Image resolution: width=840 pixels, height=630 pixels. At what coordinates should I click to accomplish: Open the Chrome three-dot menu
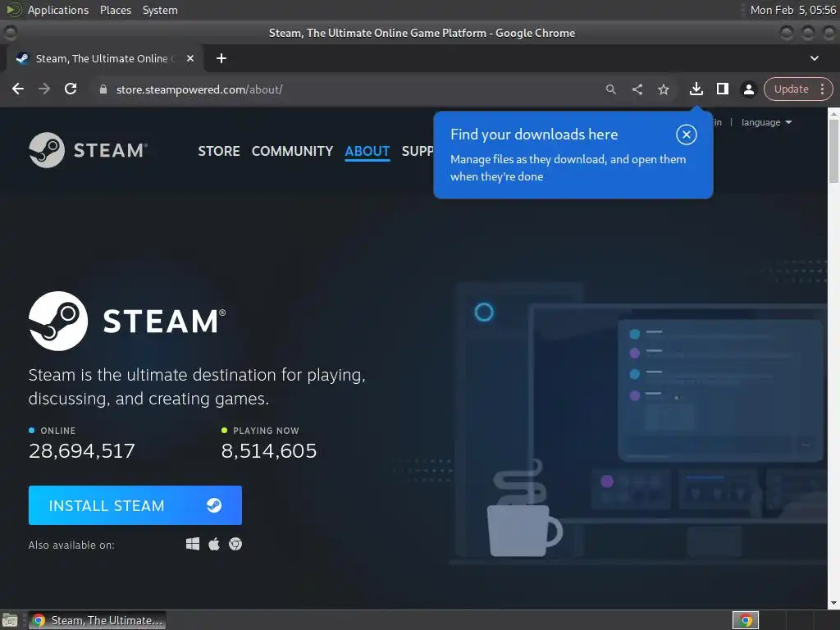[x=822, y=89]
